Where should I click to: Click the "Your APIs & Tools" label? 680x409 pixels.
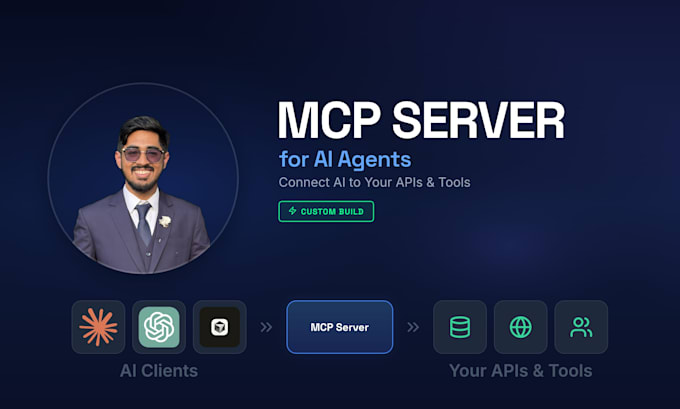(x=520, y=371)
